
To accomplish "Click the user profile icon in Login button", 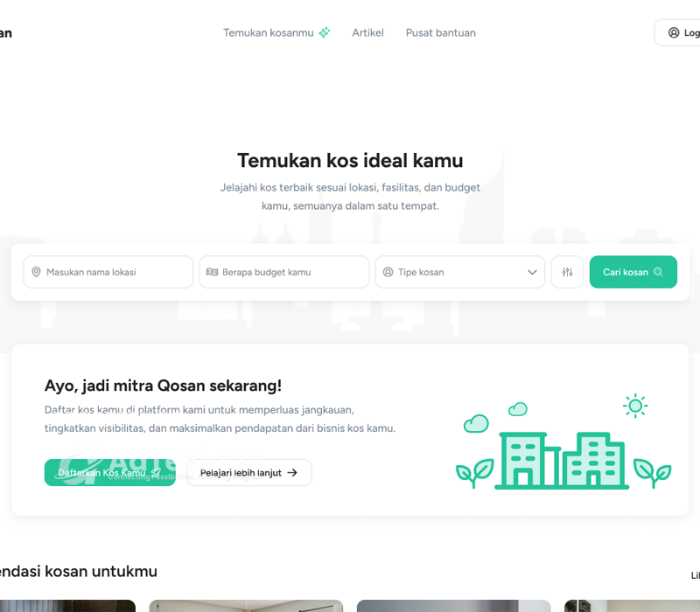I will 674,32.
